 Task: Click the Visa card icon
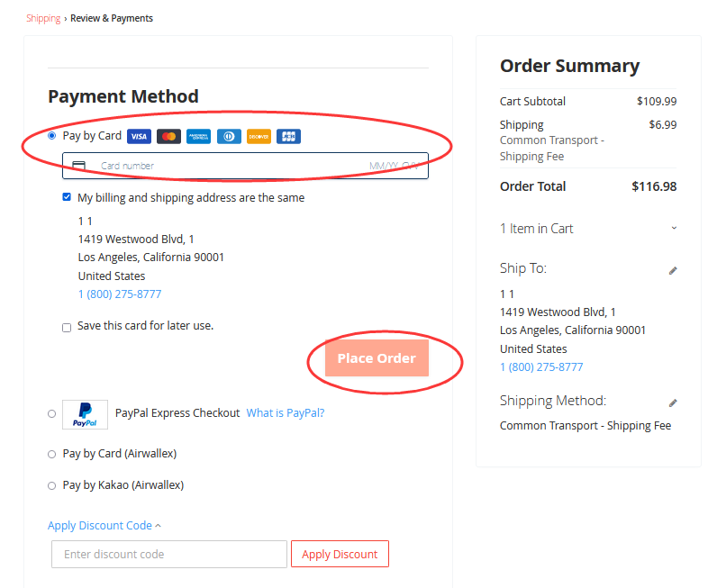click(x=139, y=136)
